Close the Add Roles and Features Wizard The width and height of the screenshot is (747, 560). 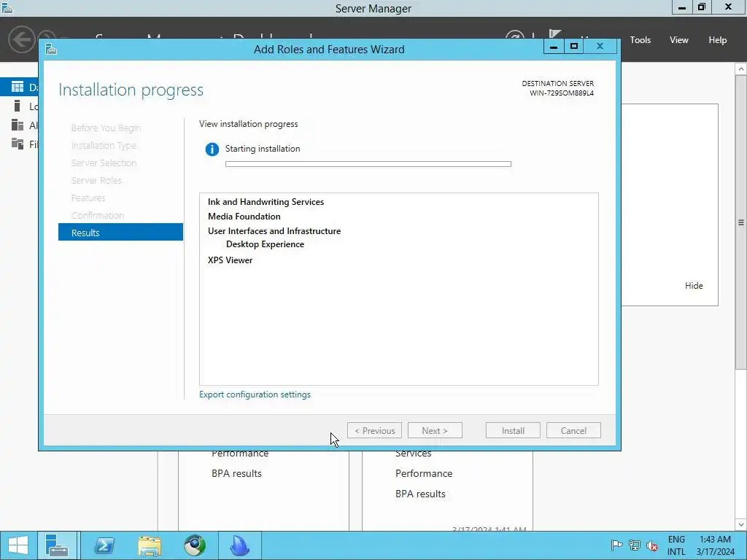600,46
